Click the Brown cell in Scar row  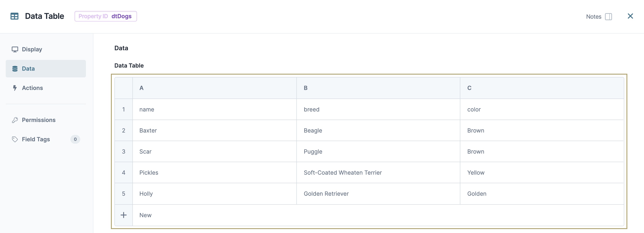pyautogui.click(x=542, y=151)
